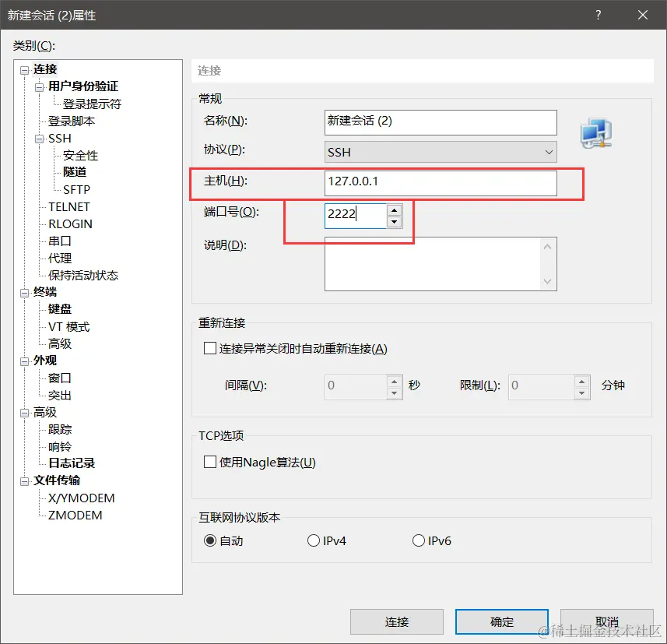Image resolution: width=667 pixels, height=644 pixels.
Task: Select 串口 tree item
Action: click(60, 241)
